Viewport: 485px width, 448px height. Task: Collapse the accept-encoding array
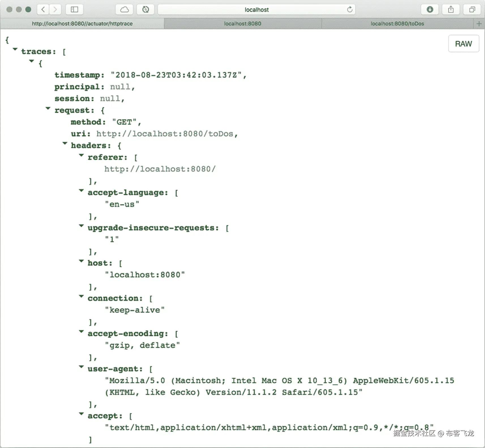[x=81, y=332]
